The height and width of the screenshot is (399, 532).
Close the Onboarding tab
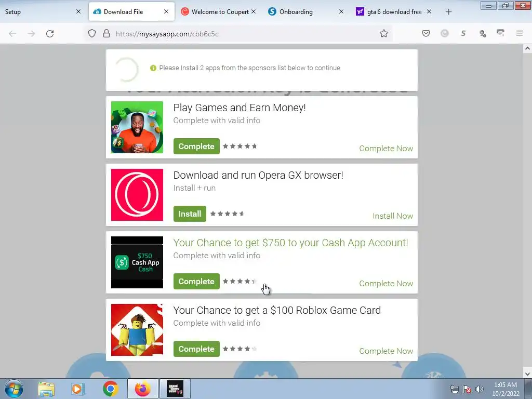[x=341, y=11]
